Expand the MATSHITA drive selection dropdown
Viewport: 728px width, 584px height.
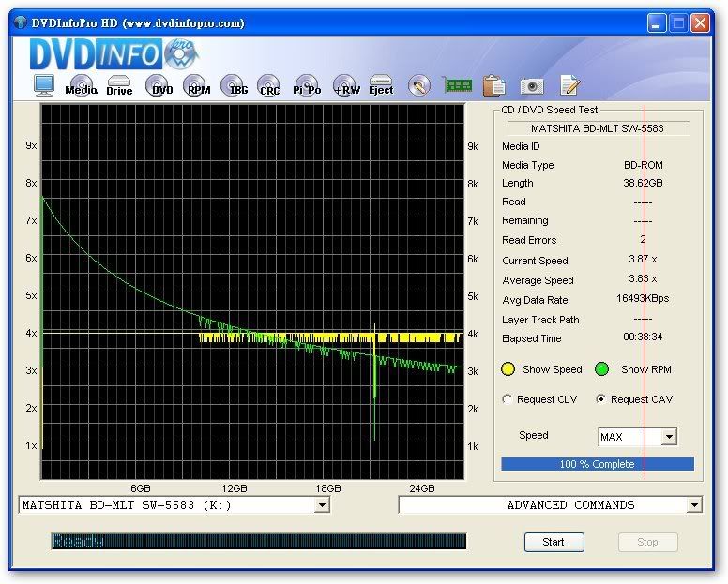[x=322, y=505]
